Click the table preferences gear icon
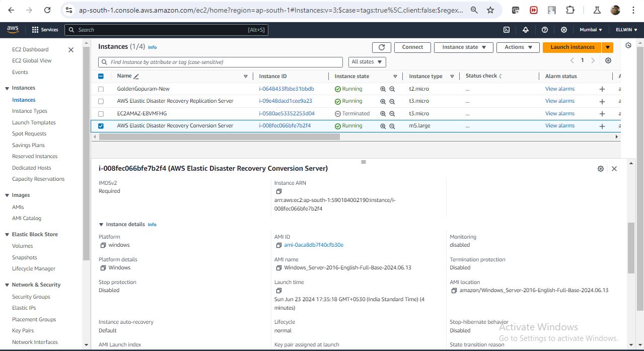This screenshot has height=351, width=644. [608, 61]
